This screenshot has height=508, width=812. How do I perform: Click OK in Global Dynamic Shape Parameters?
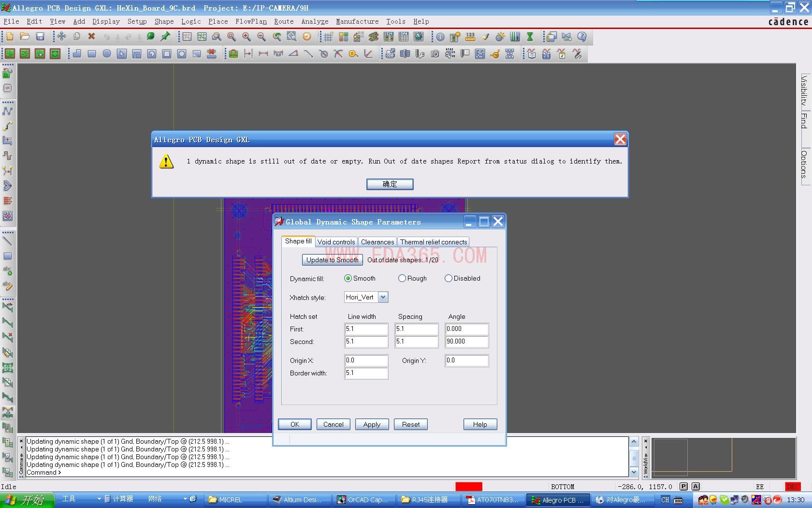coord(295,424)
